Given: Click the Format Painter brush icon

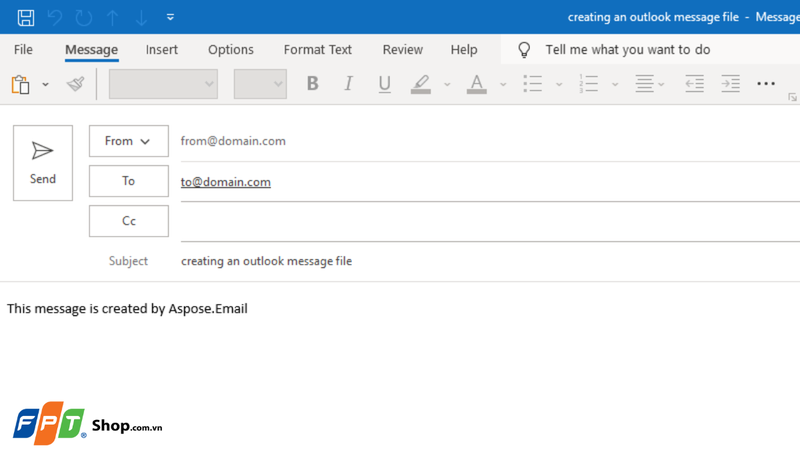Looking at the screenshot, I should (75, 84).
